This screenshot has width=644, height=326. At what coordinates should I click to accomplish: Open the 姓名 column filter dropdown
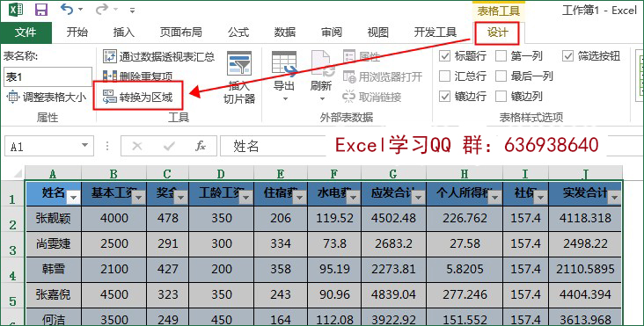[74, 198]
